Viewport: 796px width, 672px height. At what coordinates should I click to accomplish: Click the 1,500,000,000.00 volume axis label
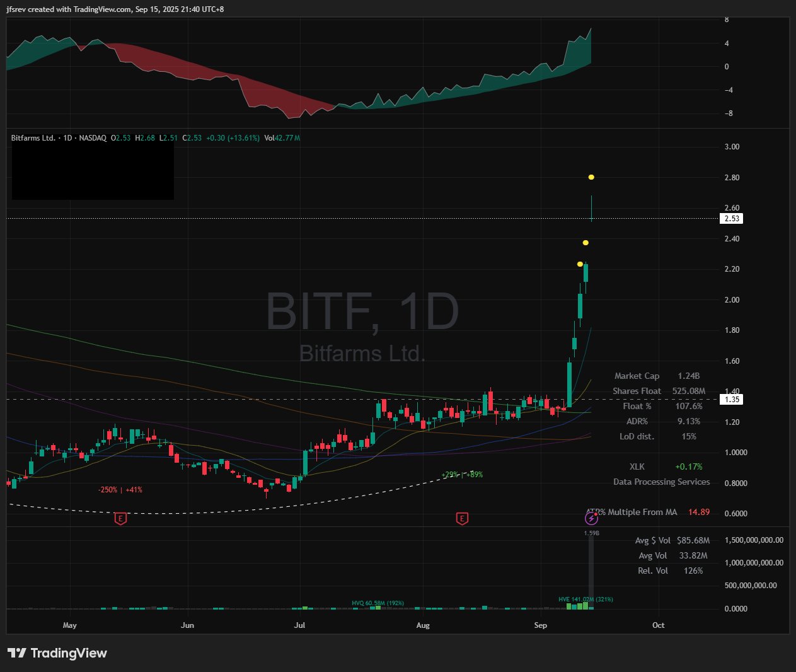coord(754,540)
